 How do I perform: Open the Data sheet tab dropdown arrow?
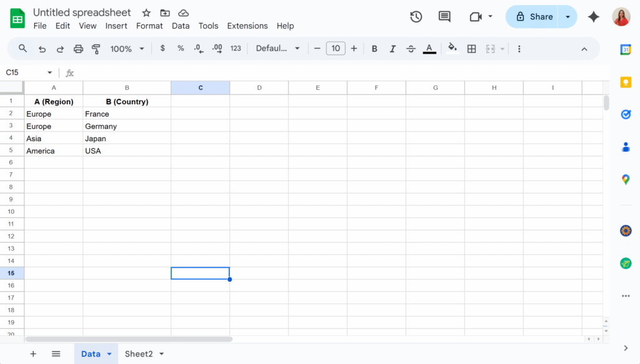(x=109, y=354)
